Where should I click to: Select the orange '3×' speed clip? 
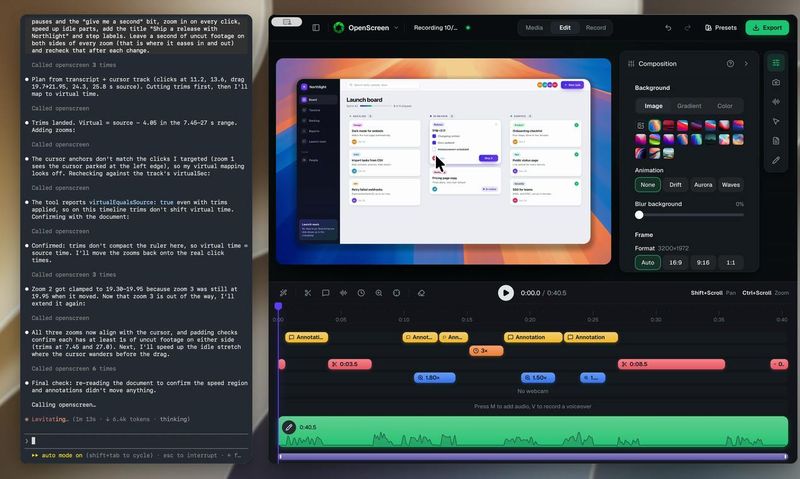point(486,351)
